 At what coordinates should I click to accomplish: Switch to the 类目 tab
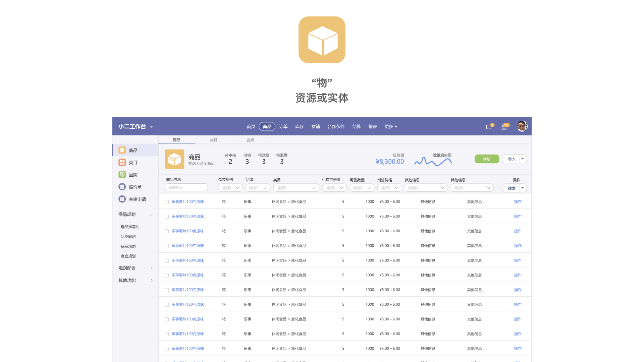[x=214, y=140]
